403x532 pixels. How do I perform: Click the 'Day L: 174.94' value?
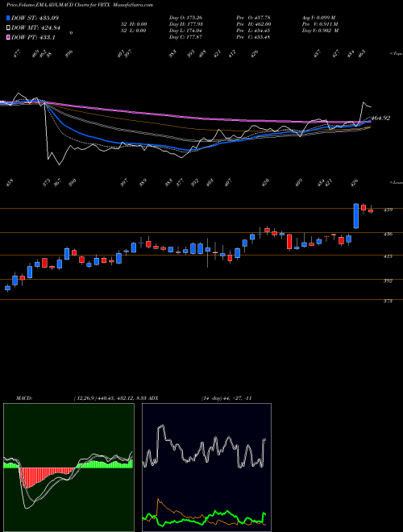pos(185,31)
